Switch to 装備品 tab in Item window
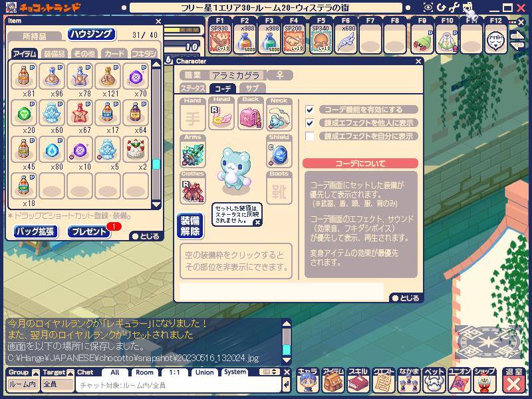 (55, 54)
